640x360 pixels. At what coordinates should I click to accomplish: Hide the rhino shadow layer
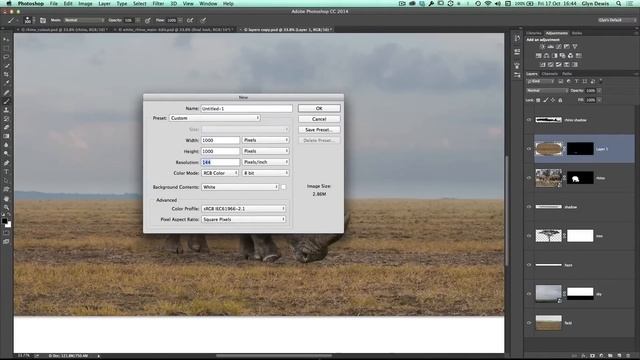pos(529,120)
